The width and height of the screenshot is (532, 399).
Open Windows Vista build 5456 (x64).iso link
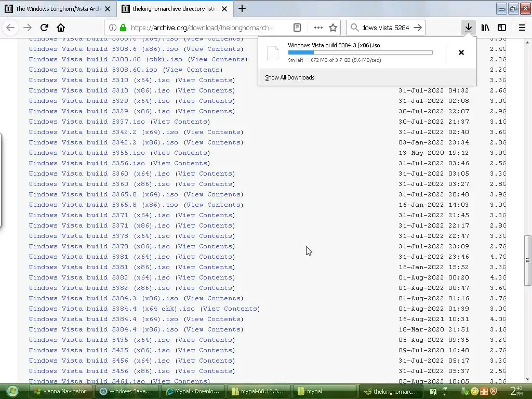tap(99, 361)
